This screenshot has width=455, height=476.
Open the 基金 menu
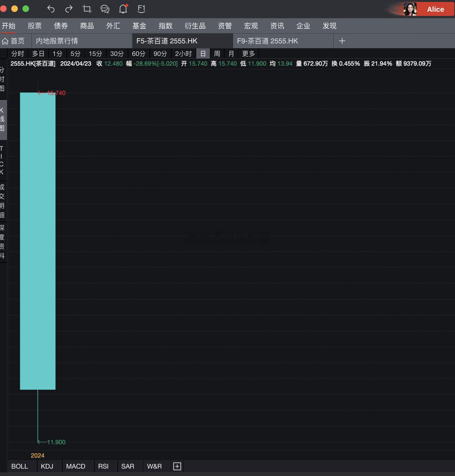click(139, 26)
